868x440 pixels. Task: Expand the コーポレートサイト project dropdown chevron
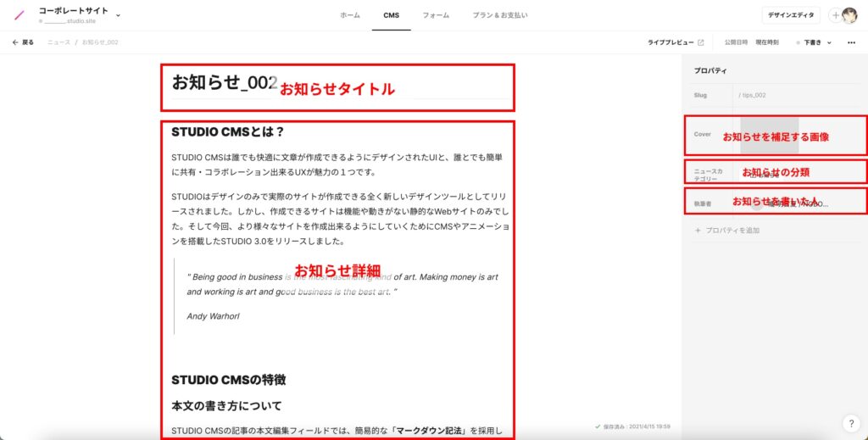(x=118, y=15)
